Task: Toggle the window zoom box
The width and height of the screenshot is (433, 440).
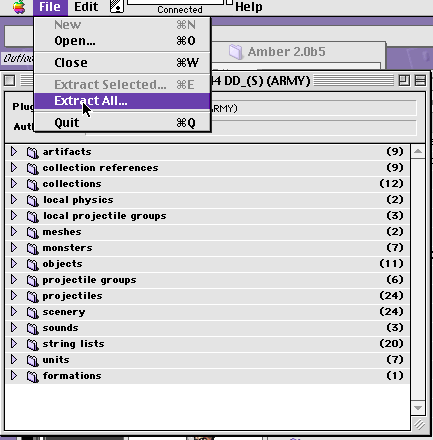Action: 404,80
